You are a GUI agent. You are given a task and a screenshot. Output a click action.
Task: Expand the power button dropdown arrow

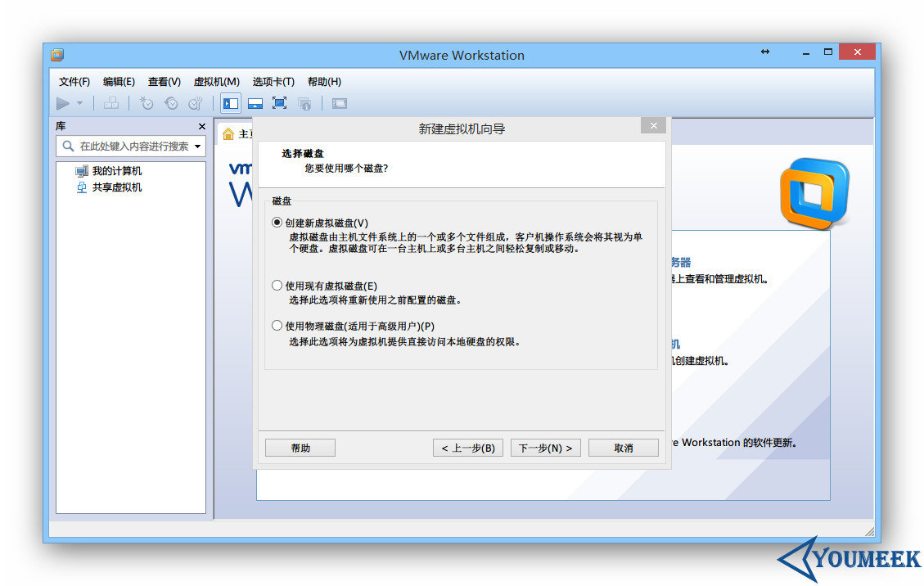click(x=79, y=103)
